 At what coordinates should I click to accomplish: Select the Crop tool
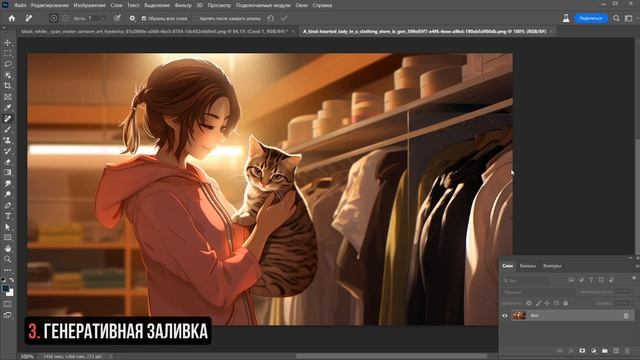[x=8, y=86]
